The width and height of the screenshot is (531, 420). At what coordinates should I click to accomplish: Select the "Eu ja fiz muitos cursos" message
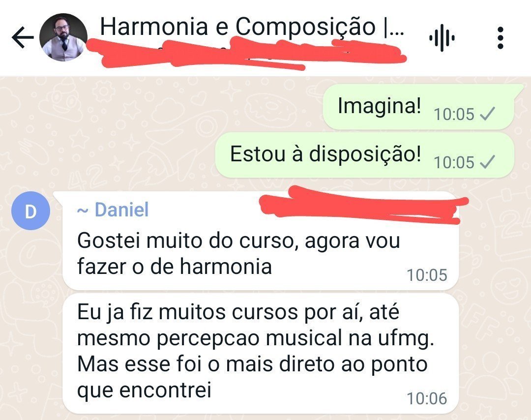(x=261, y=354)
